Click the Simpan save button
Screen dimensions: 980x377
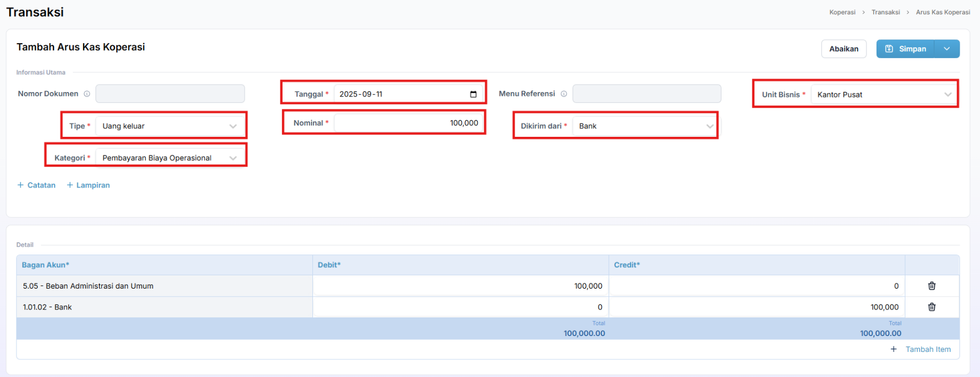click(905, 49)
